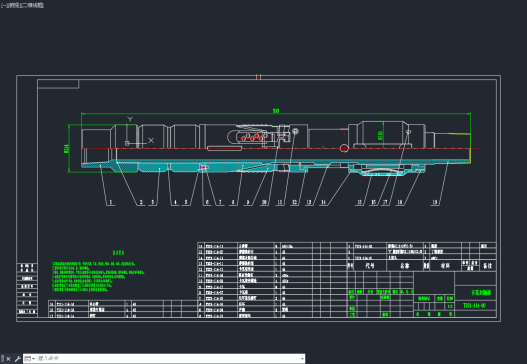Select the 代号 title block header
The image size is (527, 364).
point(370,266)
